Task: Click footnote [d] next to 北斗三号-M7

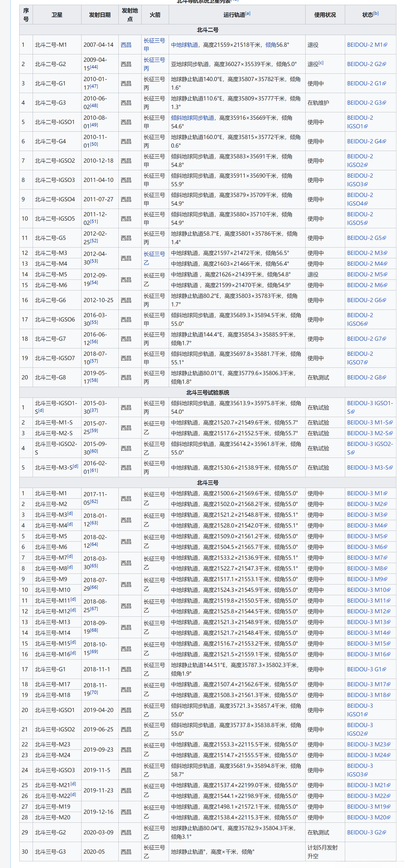Action: click(70, 556)
